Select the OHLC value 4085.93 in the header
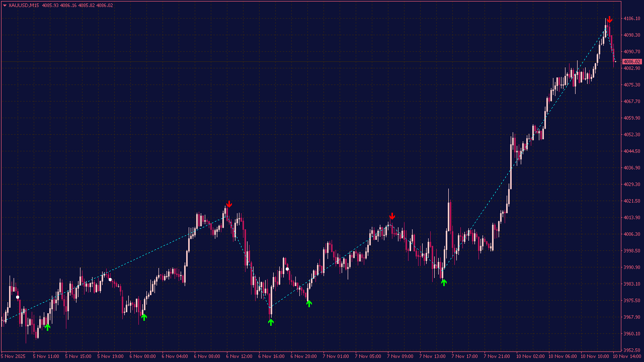644x362 pixels. (x=50, y=5)
